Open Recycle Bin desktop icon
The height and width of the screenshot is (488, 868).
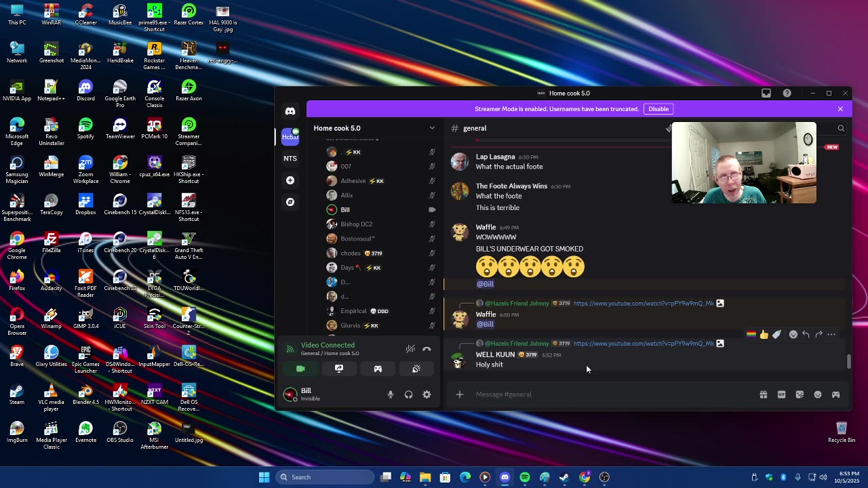(x=842, y=432)
